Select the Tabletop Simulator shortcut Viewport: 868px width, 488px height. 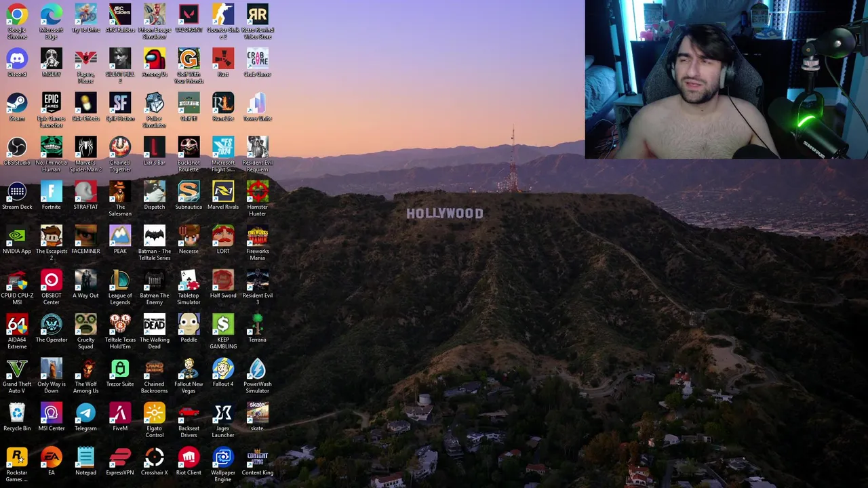point(189,280)
